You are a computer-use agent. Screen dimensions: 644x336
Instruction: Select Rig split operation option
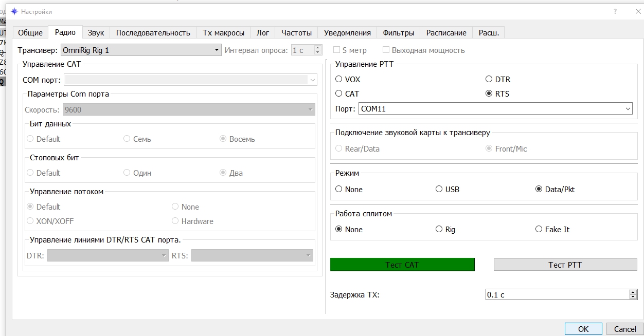coord(439,229)
